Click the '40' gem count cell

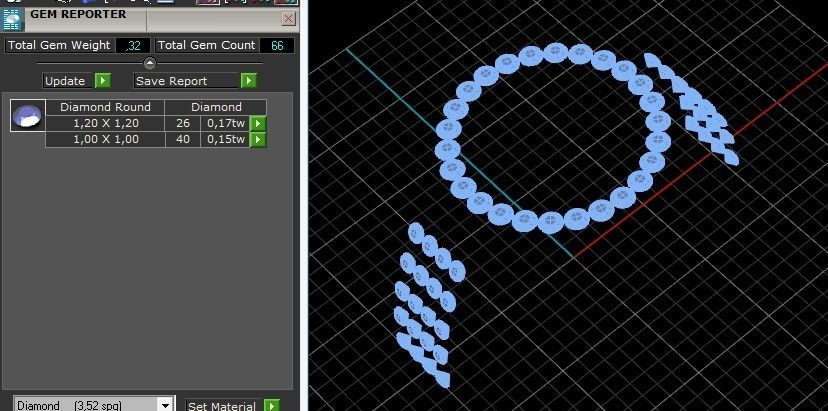click(183, 139)
